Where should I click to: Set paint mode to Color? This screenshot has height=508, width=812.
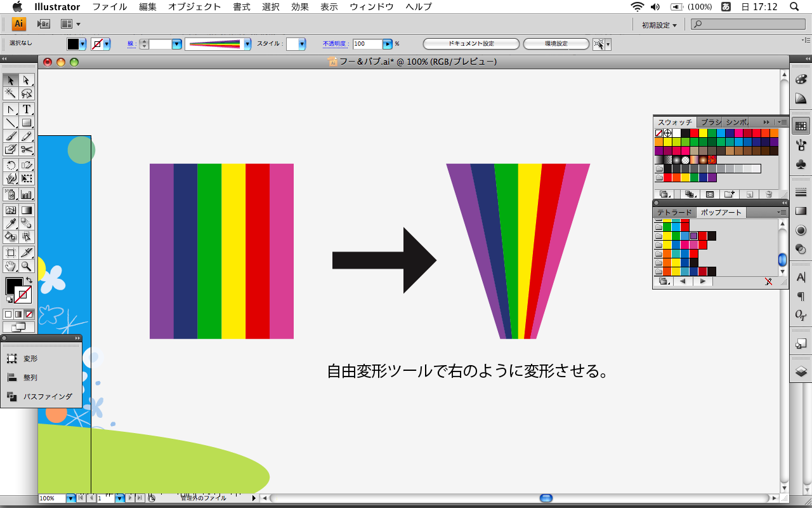(x=8, y=314)
